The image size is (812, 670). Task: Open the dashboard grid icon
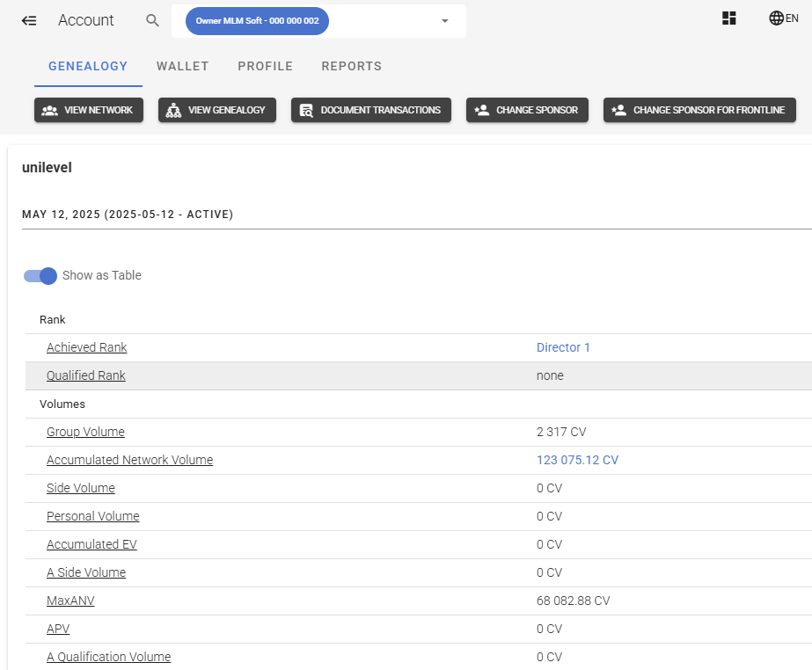pos(728,18)
